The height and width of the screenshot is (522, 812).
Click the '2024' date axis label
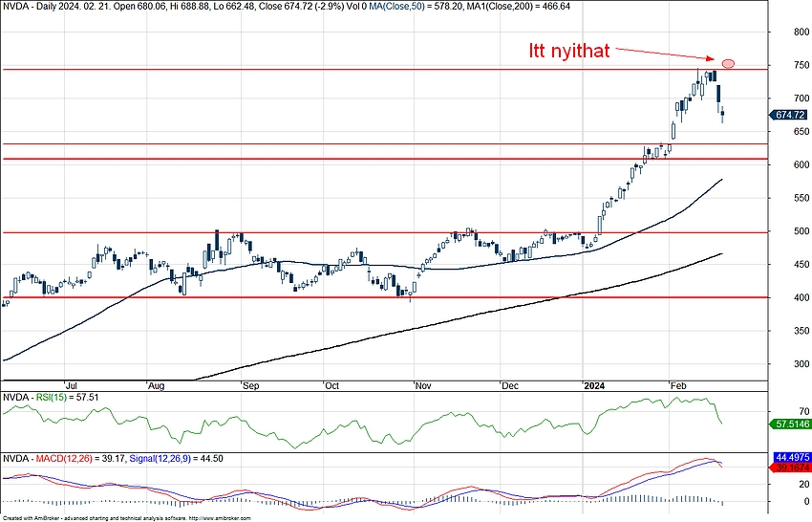coord(594,386)
